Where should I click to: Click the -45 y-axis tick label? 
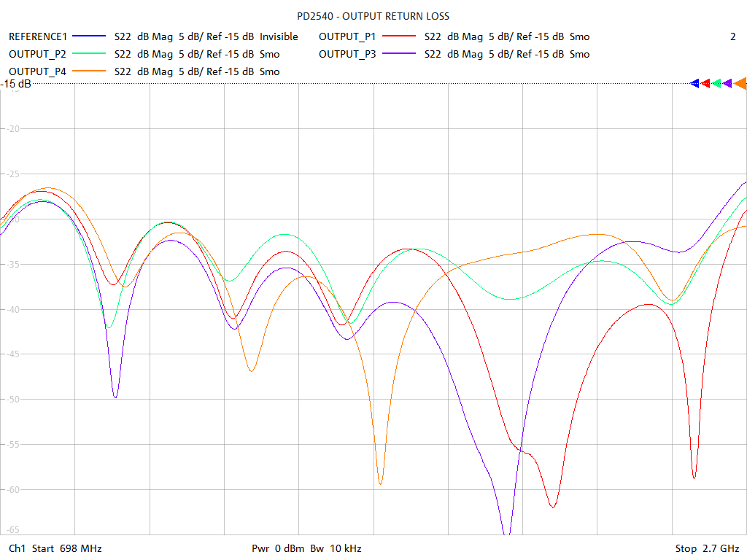(12, 354)
